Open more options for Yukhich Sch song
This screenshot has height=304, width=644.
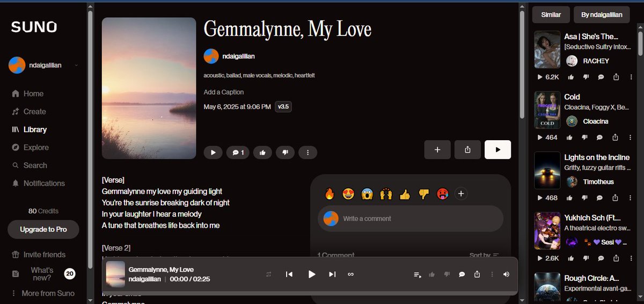click(631, 258)
